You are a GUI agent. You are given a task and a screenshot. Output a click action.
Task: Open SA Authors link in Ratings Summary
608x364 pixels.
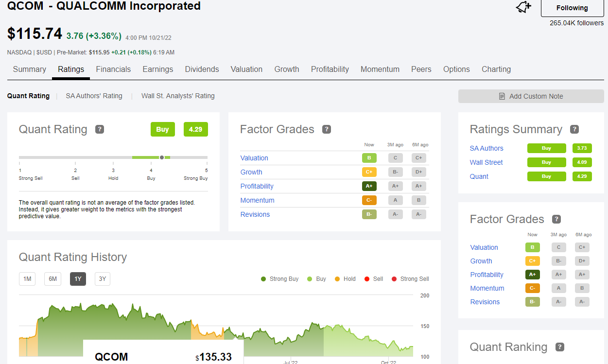pos(486,148)
